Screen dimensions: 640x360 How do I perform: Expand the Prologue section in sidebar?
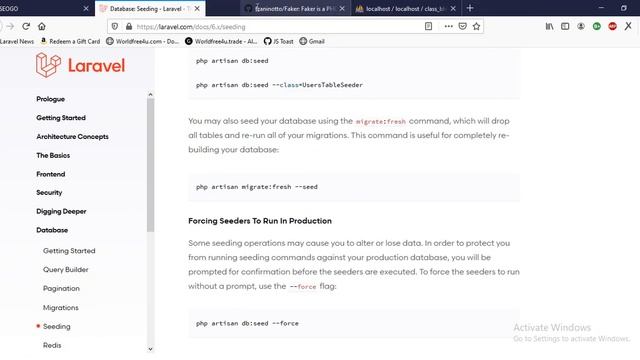tap(51, 99)
